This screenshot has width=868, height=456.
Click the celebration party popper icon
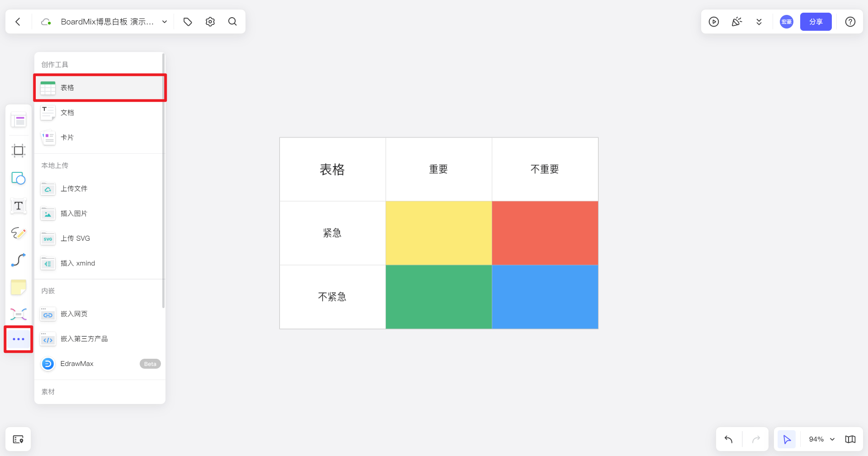(x=737, y=22)
